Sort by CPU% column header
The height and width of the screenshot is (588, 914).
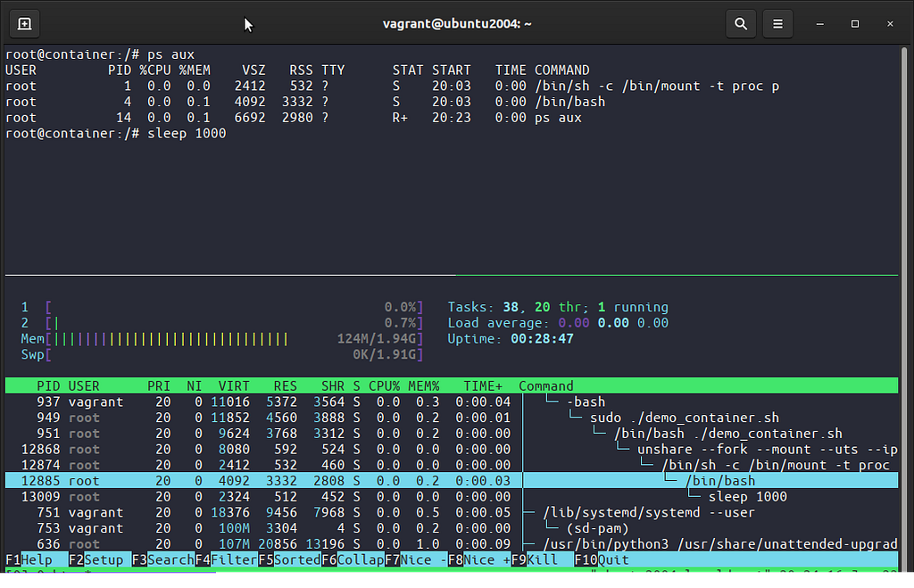click(384, 385)
